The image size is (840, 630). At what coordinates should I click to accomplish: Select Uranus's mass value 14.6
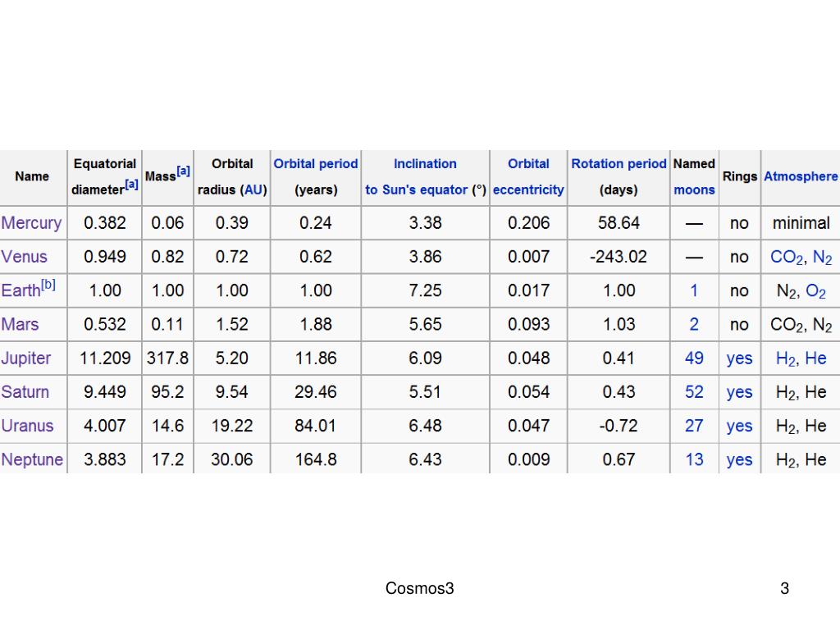[x=167, y=426]
